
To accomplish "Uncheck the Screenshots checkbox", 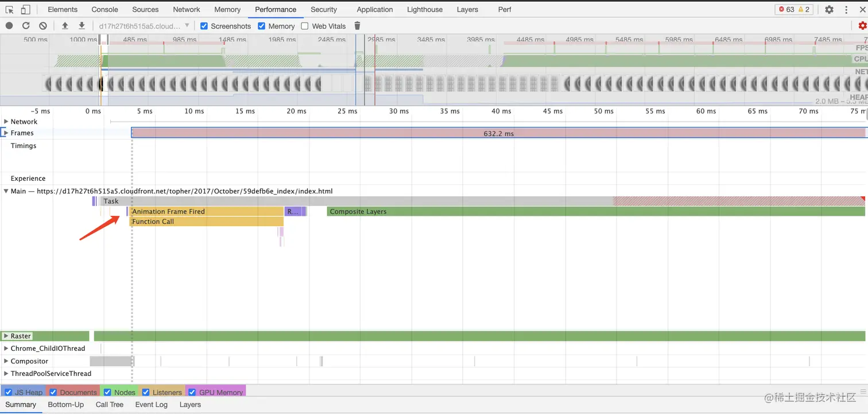I will [x=204, y=26].
